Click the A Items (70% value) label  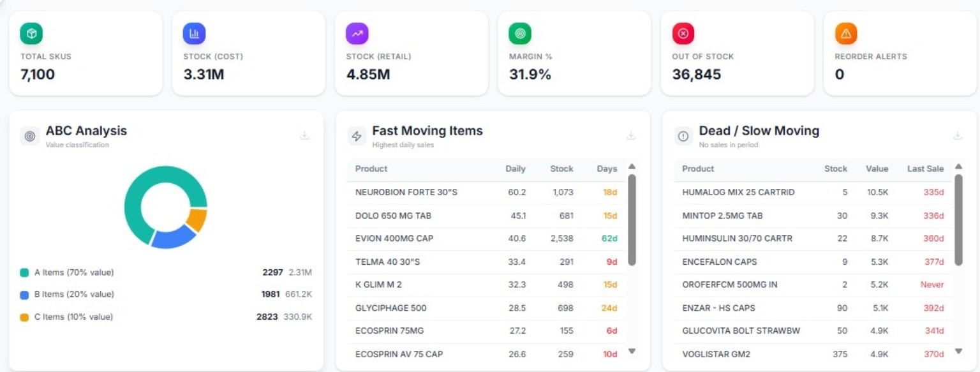[x=74, y=272]
